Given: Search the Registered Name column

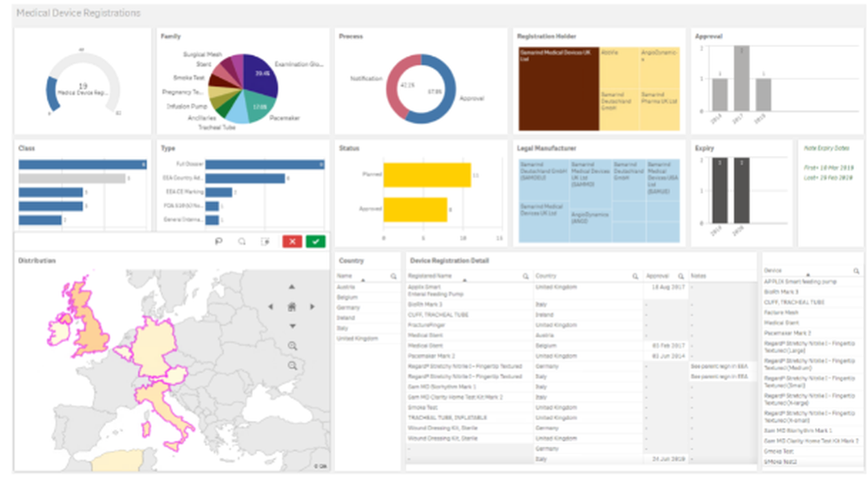Looking at the screenshot, I should pos(525,276).
